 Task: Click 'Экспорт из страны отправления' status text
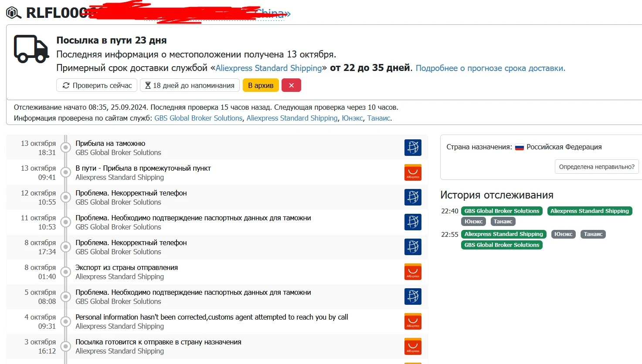pos(127,267)
